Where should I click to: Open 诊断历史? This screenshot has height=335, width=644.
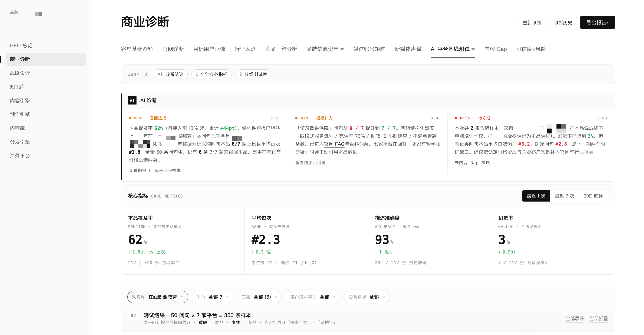tap(563, 23)
